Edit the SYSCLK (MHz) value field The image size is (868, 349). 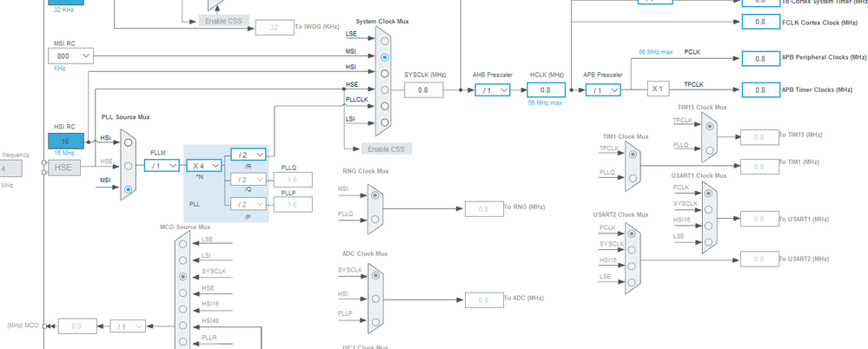click(423, 89)
